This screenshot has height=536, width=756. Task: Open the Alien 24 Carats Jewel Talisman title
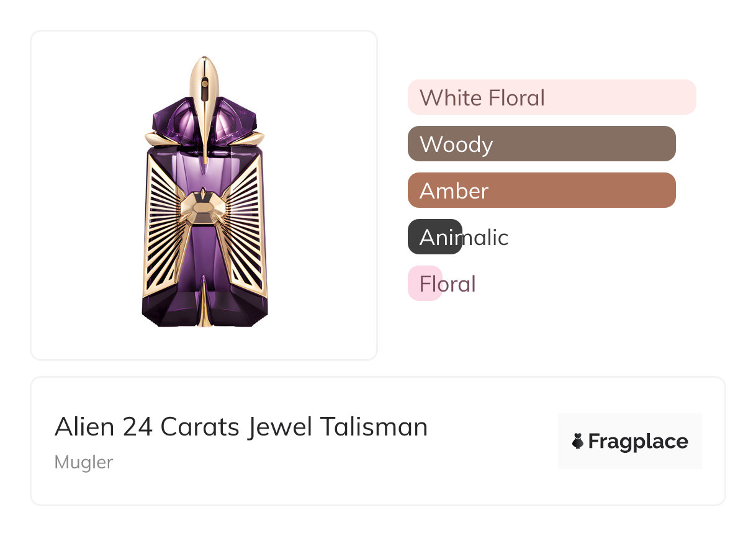coord(241,427)
